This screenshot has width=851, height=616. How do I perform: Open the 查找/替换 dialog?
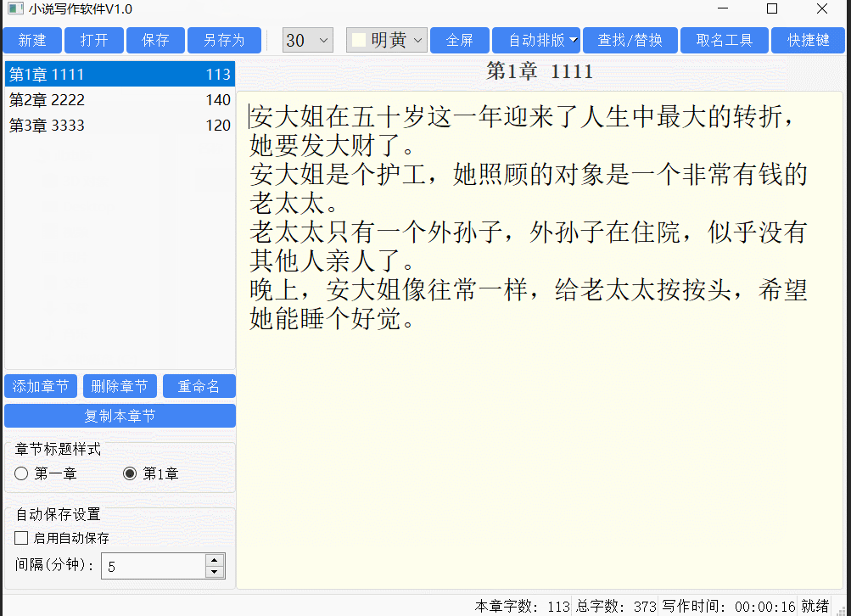(630, 40)
